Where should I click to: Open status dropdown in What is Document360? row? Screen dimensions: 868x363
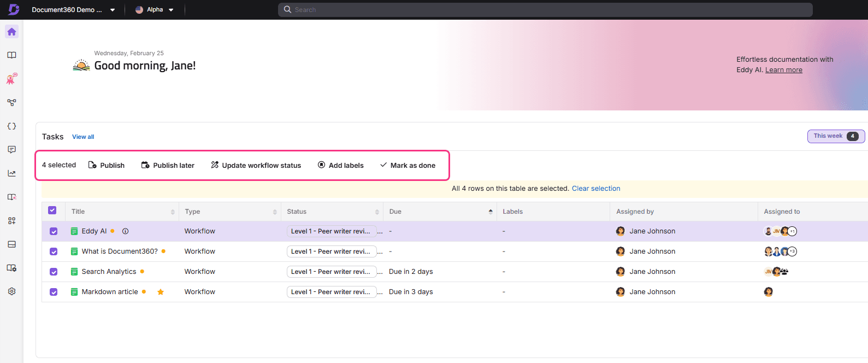tap(332, 251)
